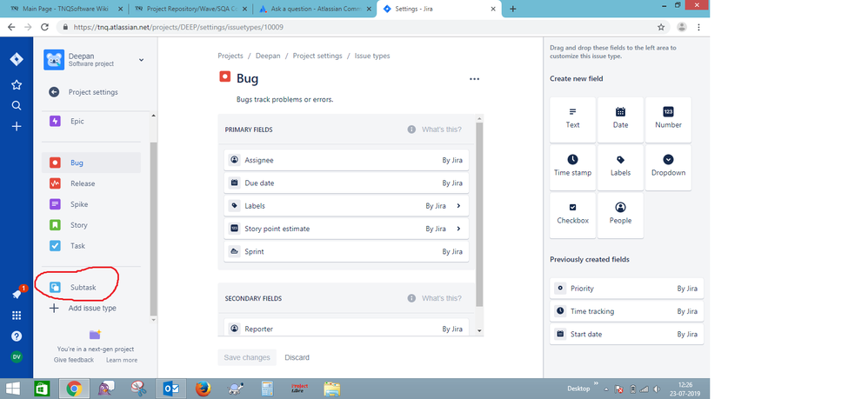
Task: Switch to Project Repository/Wave tab
Action: 190,9
